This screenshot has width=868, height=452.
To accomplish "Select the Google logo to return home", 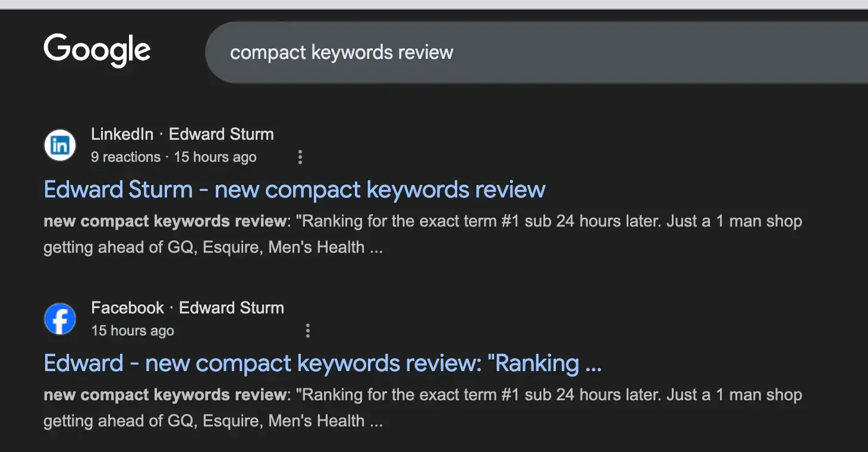I will [97, 51].
